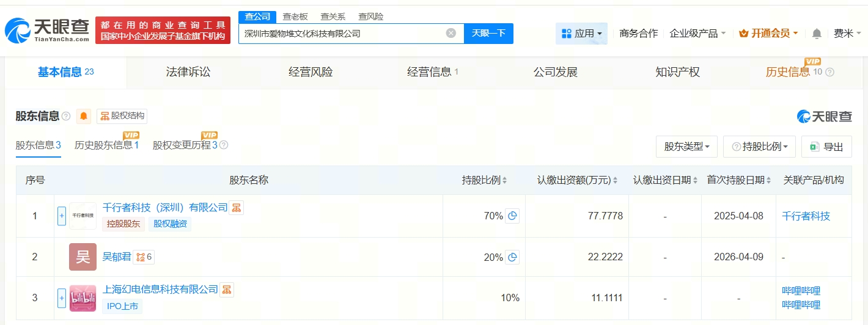Click the 股权融资 tag
The height and width of the screenshot is (325, 868).
click(x=169, y=224)
